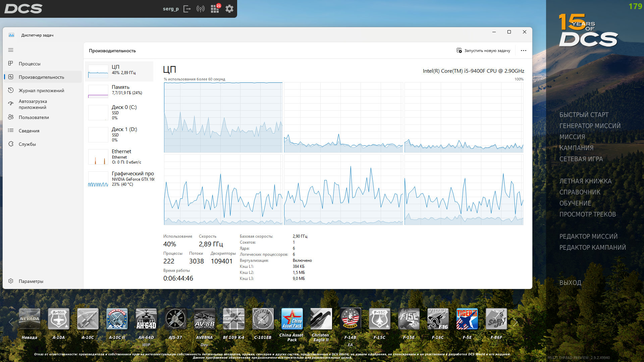Select the C-101EB module icon
644x362 pixels.
tap(263, 319)
